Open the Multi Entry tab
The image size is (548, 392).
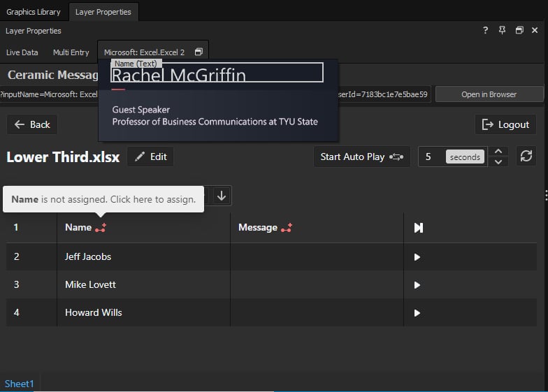click(x=71, y=52)
